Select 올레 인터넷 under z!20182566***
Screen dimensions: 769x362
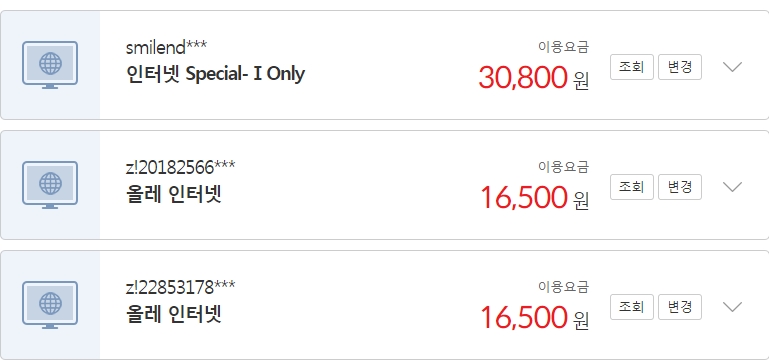pos(174,195)
